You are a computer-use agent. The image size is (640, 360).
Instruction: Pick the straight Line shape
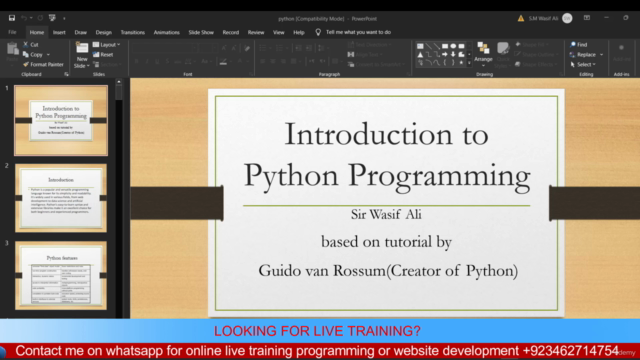[x=429, y=46]
